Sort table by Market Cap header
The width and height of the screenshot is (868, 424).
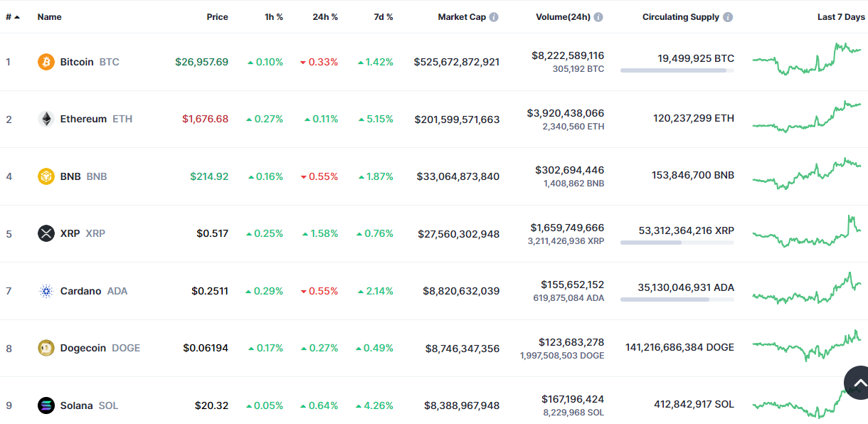[x=462, y=17]
